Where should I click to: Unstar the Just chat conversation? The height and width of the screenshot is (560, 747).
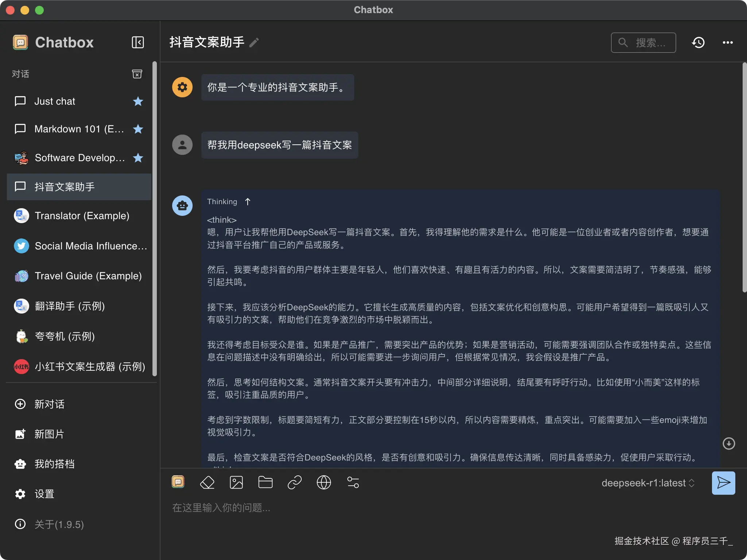[x=138, y=101]
